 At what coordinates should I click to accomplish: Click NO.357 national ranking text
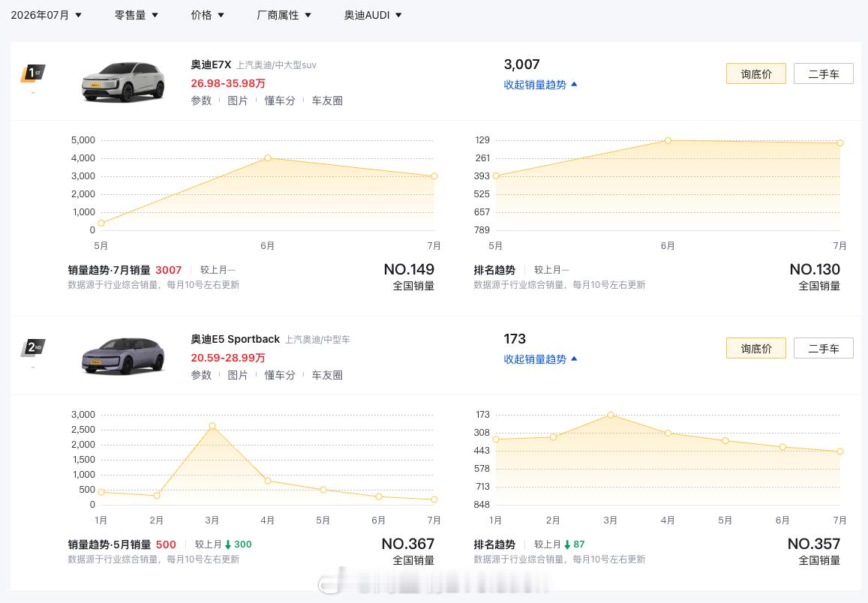(x=814, y=544)
